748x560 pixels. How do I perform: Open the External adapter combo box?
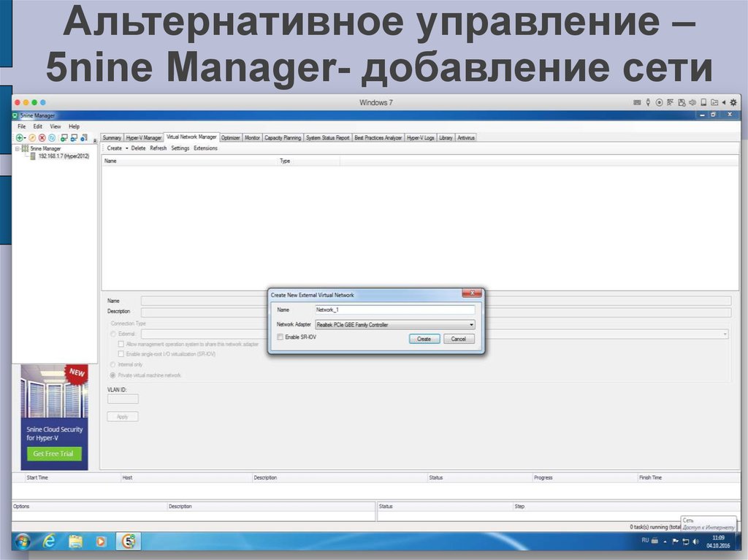coord(435,334)
